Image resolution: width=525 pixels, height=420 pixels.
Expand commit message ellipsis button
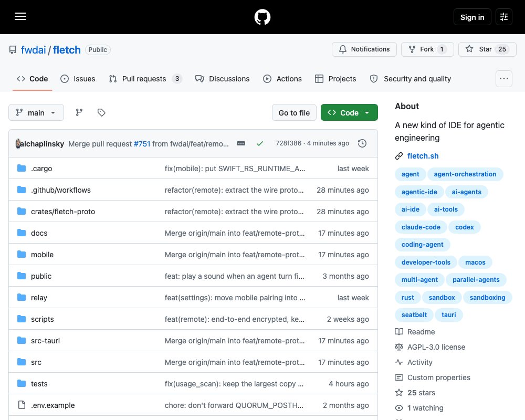(241, 143)
